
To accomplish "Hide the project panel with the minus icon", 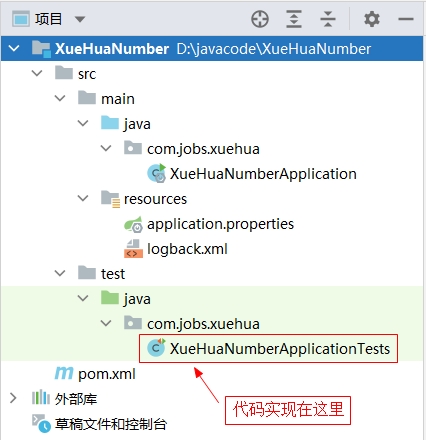I will [406, 19].
